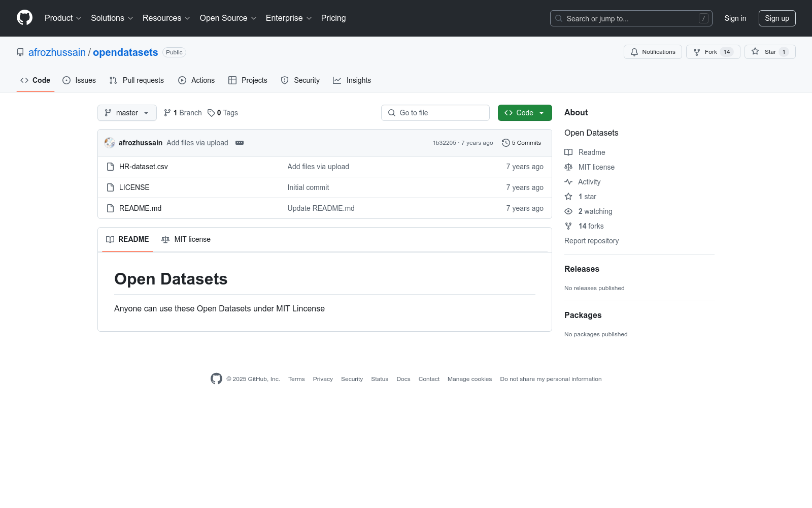Click the slash shortcut key icon in search
Screen dimensions: 812x508
[x=703, y=18]
